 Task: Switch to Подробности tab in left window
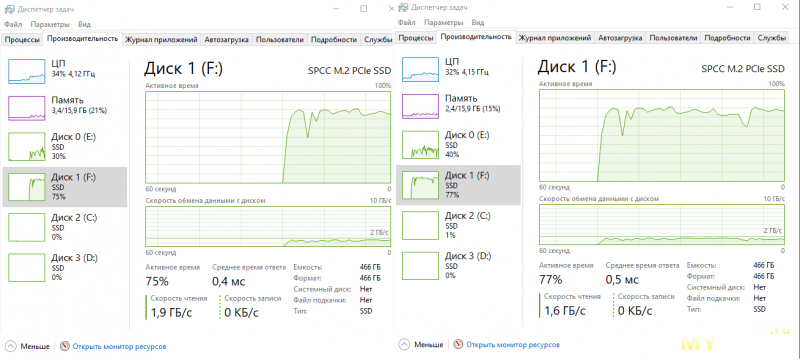point(334,39)
